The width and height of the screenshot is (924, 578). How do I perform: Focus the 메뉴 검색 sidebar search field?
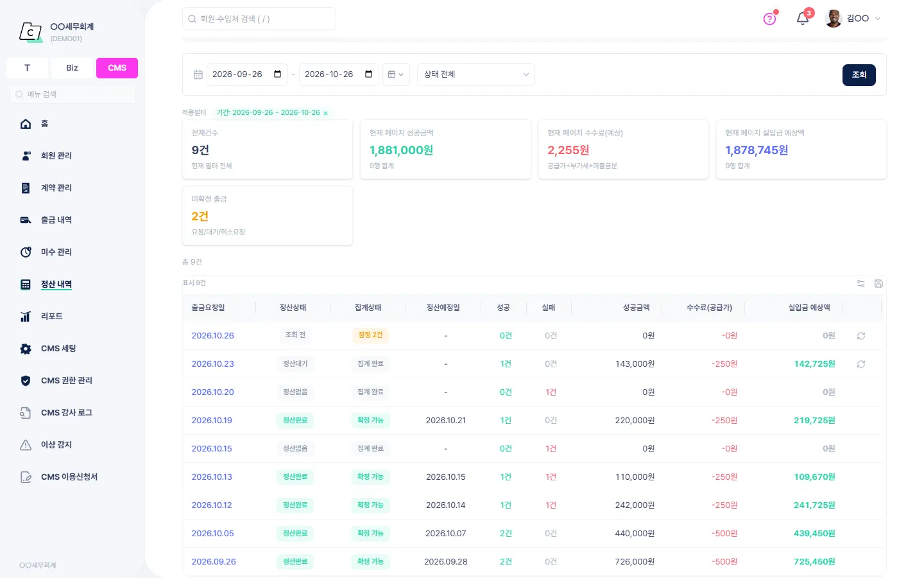[x=72, y=94]
